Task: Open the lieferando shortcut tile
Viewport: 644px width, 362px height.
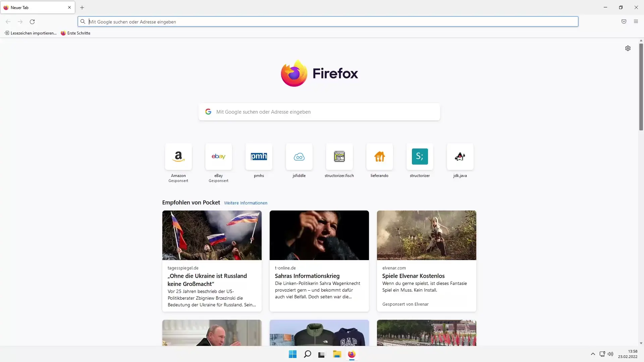Action: click(x=379, y=157)
